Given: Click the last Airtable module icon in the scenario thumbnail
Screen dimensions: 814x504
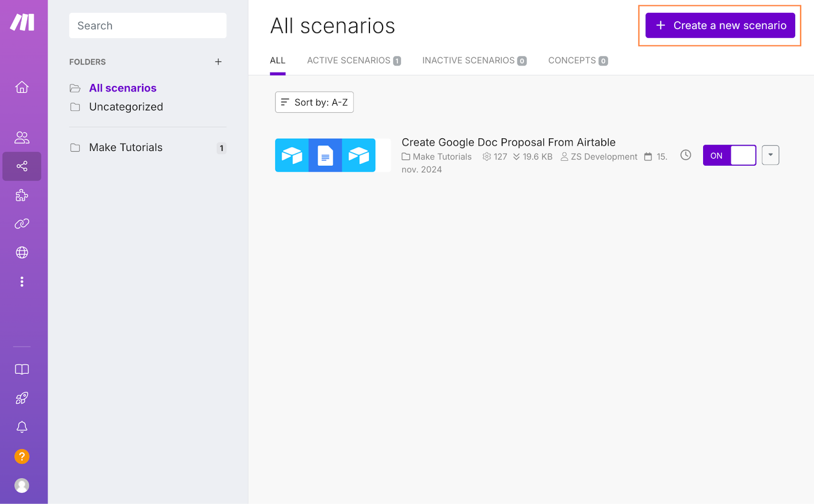Looking at the screenshot, I should tap(359, 155).
